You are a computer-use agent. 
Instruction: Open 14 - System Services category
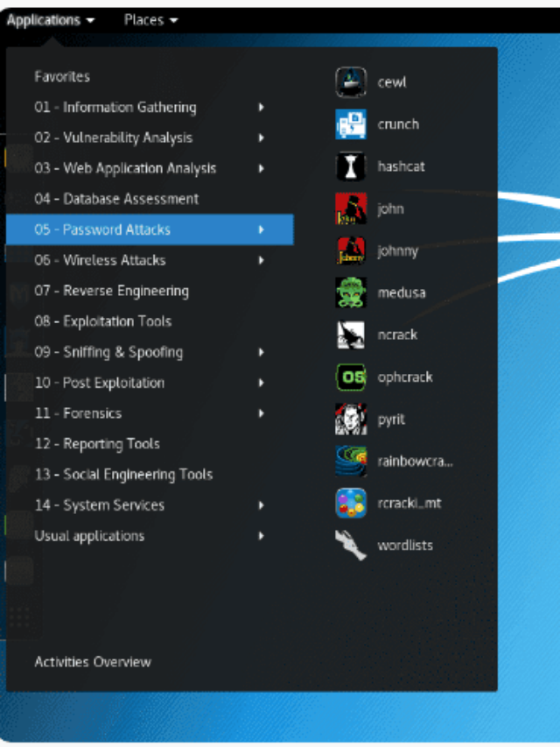tap(150, 505)
